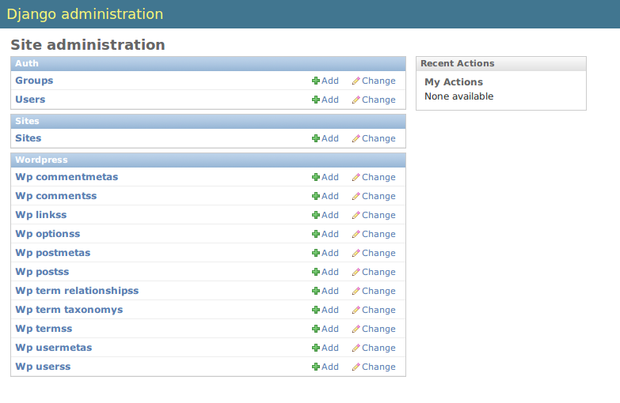Image resolution: width=620 pixels, height=403 pixels.
Task: Click the green plus icon for Groups
Action: [316, 81]
